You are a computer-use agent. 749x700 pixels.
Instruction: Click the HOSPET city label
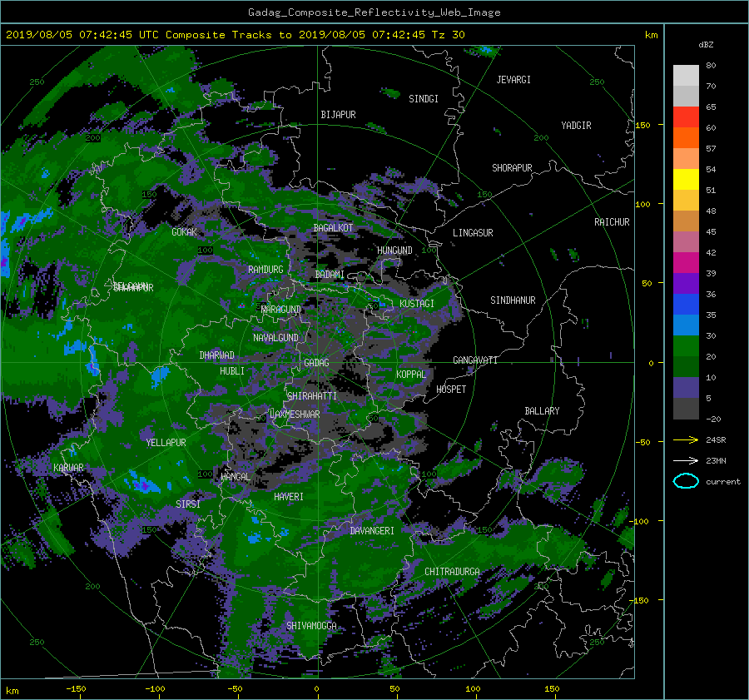451,390
